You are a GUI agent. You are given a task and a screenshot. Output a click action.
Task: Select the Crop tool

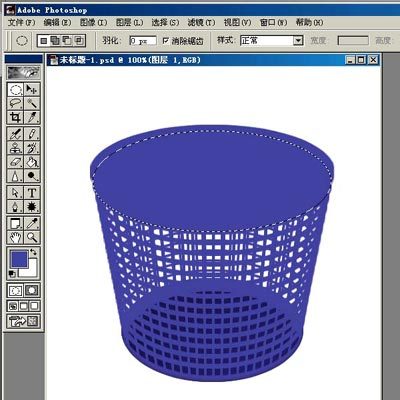pos(15,117)
